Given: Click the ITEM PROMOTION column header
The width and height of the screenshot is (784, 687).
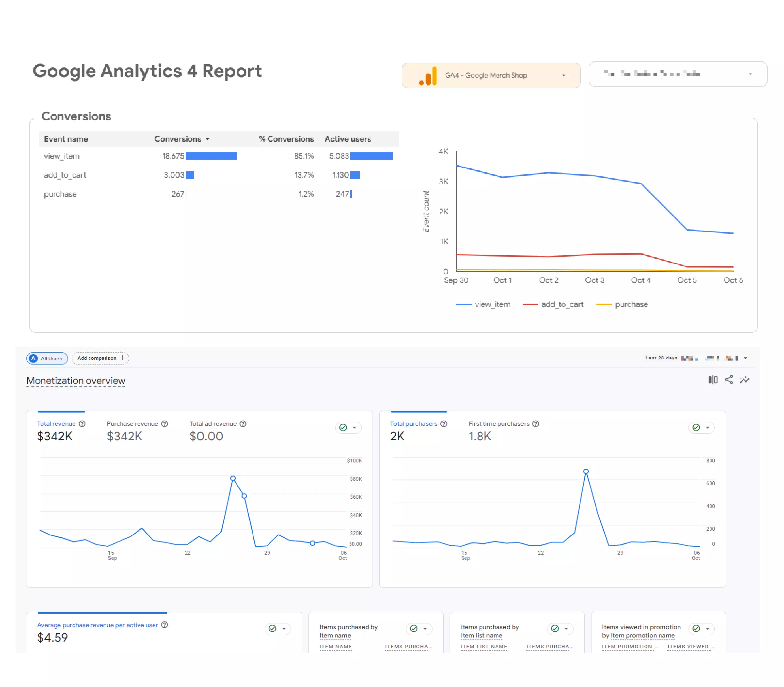Looking at the screenshot, I should [629, 647].
